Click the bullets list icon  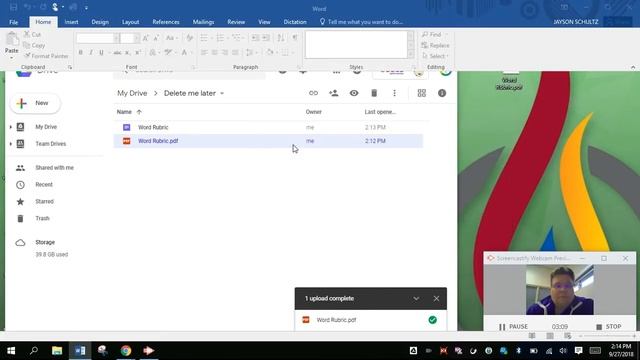204,38
